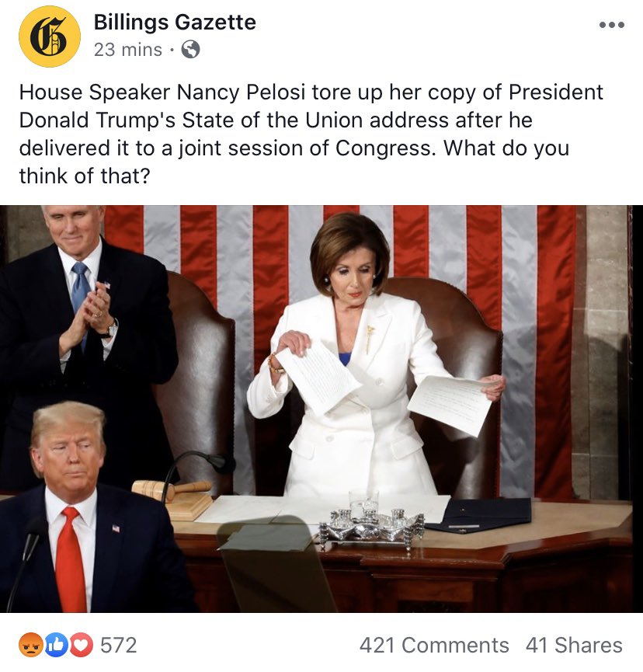Click the red heart love reaction icon
The image size is (643, 672).
click(81, 645)
